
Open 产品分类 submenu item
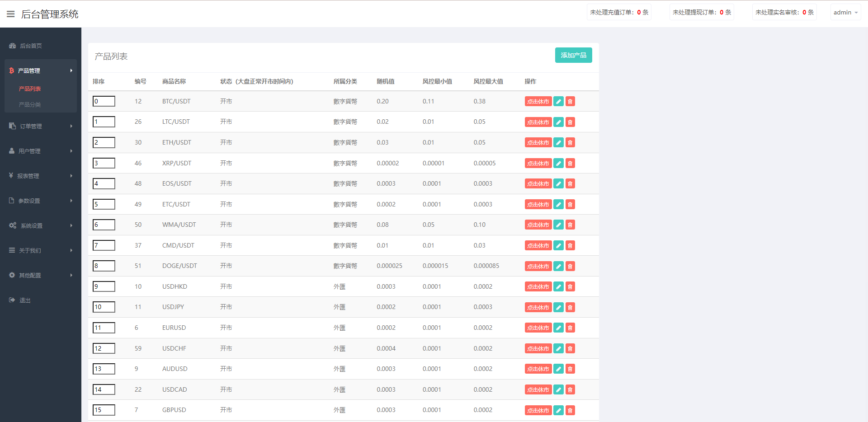(30, 104)
